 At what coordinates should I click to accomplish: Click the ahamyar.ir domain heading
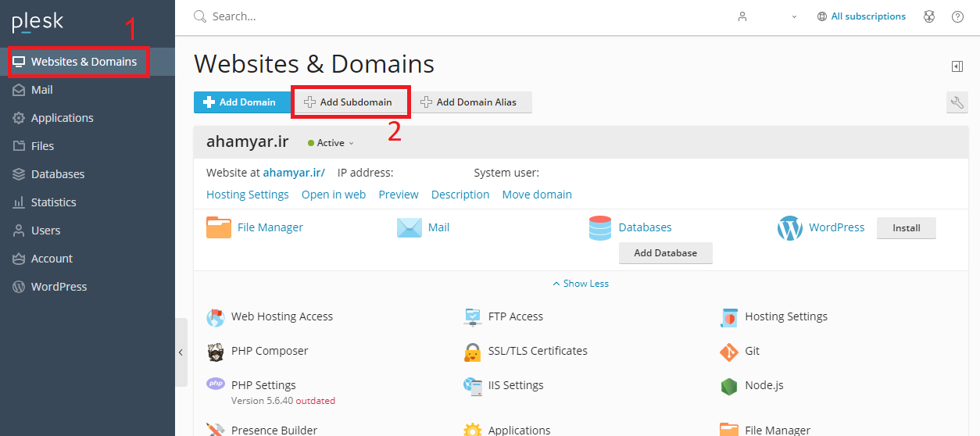tap(247, 142)
